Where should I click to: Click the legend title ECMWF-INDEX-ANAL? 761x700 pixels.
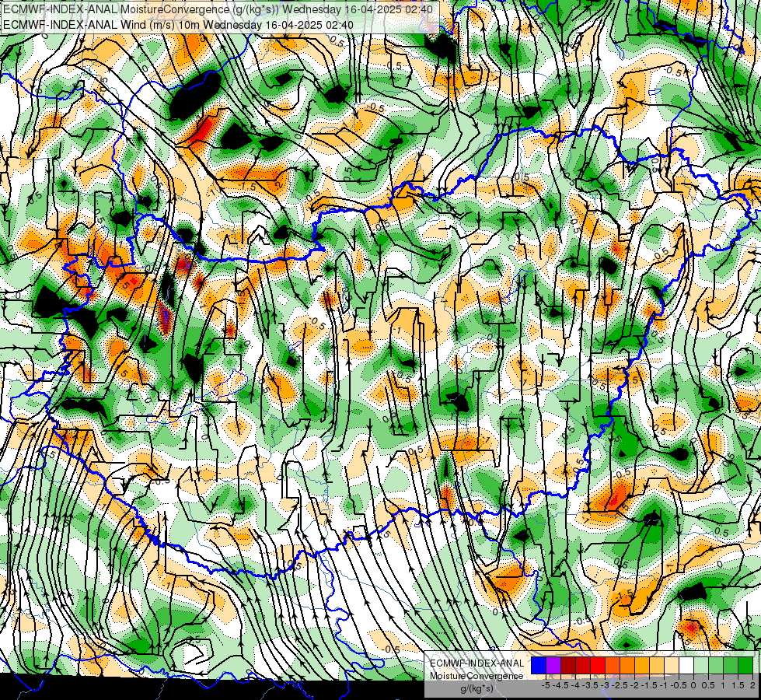click(x=477, y=663)
